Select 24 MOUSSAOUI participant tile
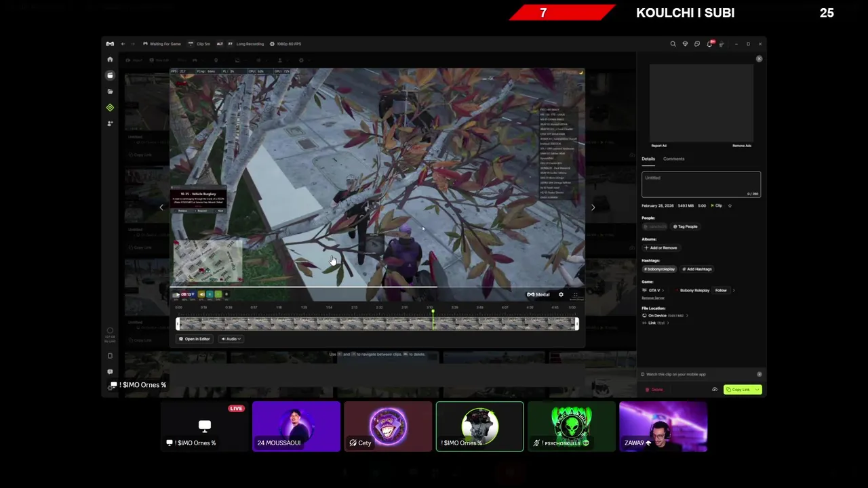Screen dimensions: 868x488 [296, 426]
